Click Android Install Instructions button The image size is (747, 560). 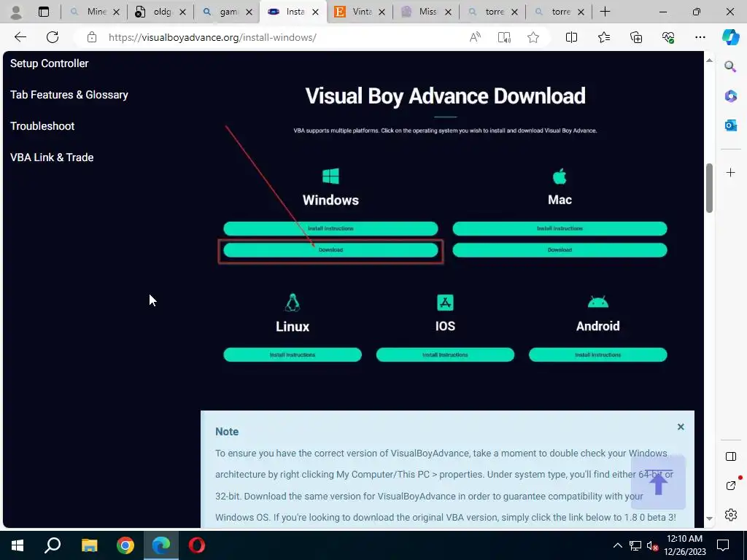point(598,355)
